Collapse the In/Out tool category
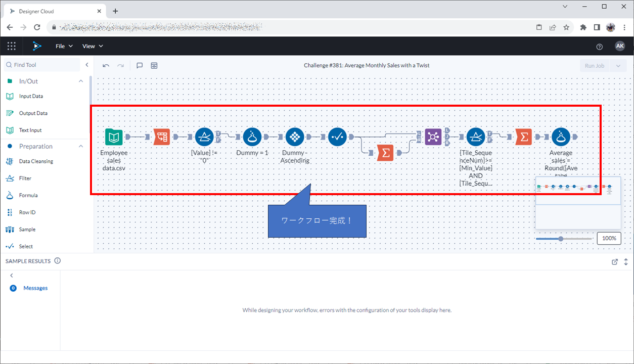 pyautogui.click(x=81, y=81)
